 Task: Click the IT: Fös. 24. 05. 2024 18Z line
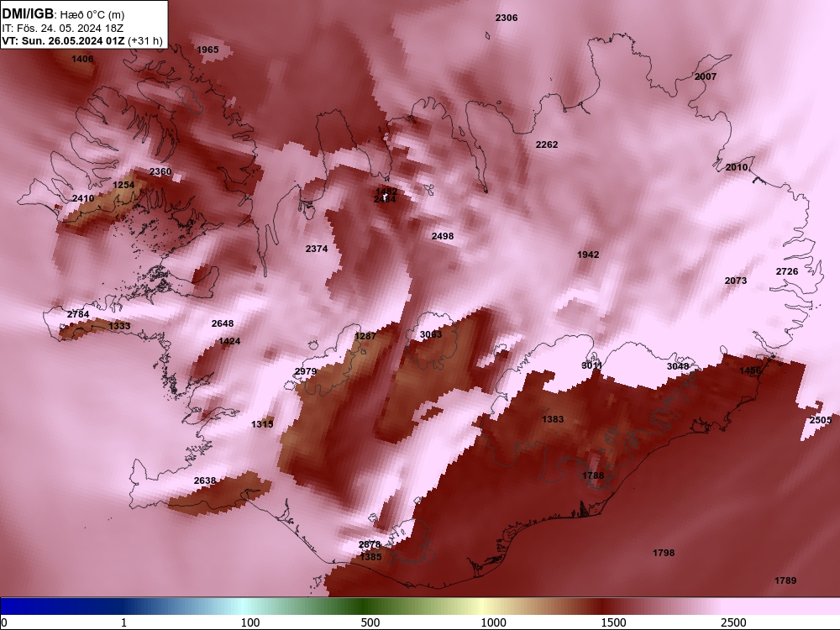click(x=63, y=29)
